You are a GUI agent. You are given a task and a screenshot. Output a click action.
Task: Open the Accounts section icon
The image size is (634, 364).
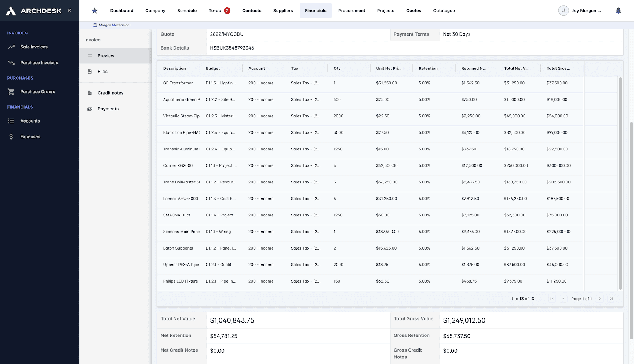11,121
